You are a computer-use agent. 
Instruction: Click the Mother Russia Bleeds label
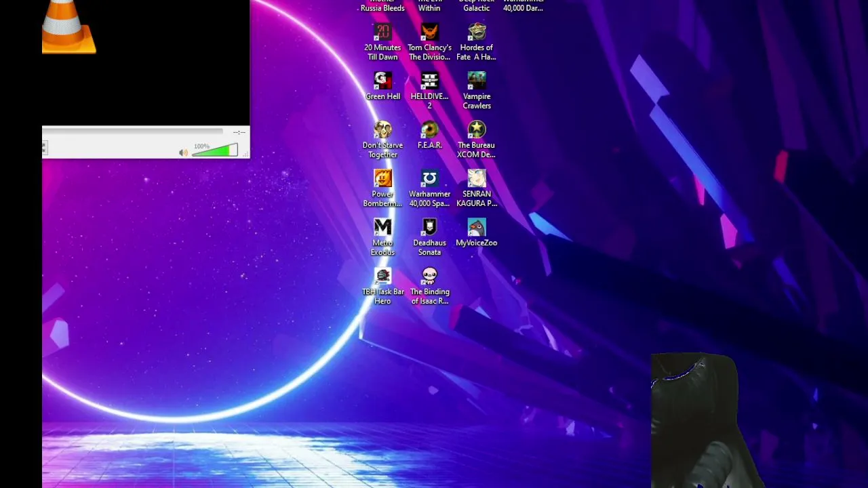coord(382,6)
